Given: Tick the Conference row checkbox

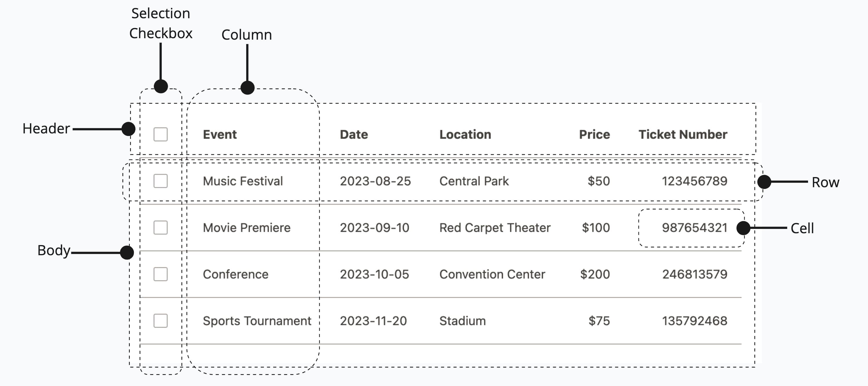Looking at the screenshot, I should [x=161, y=274].
